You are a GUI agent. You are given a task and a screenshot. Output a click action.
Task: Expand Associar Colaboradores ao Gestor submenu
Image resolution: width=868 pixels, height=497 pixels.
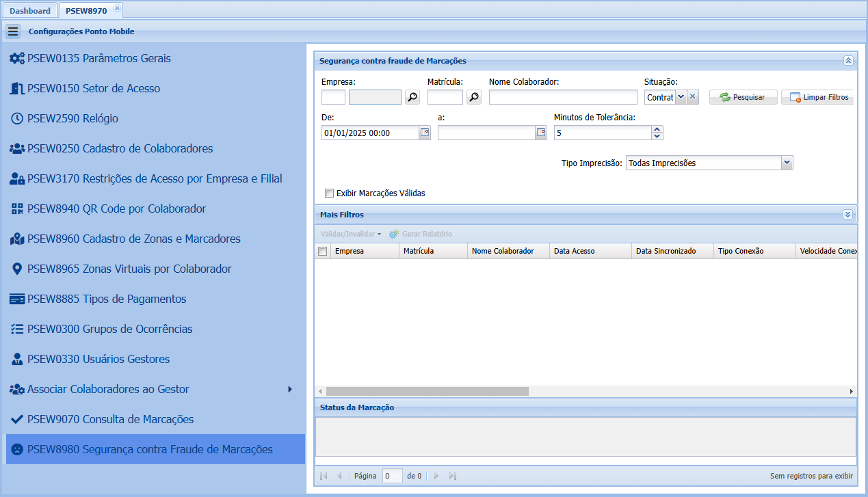coord(290,390)
